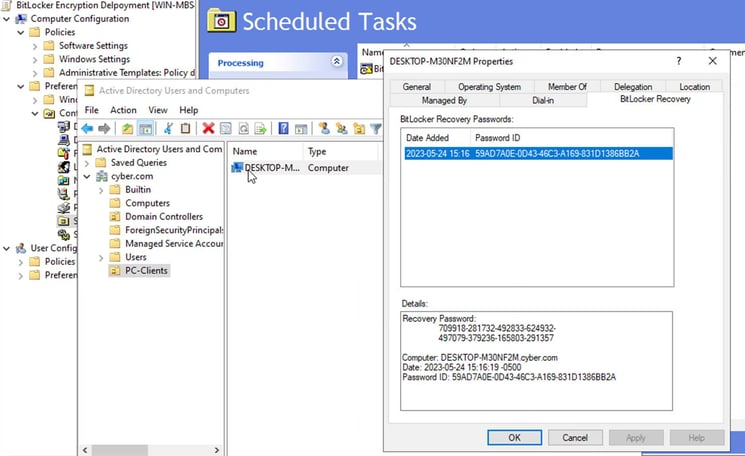Collapse the Policies node under Computer Configuration

[x=20, y=32]
